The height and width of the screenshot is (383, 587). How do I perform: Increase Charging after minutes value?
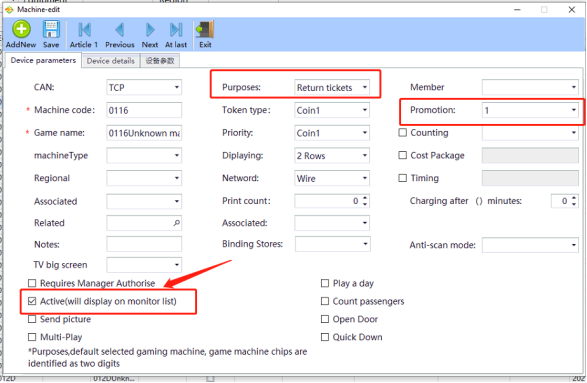574,197
